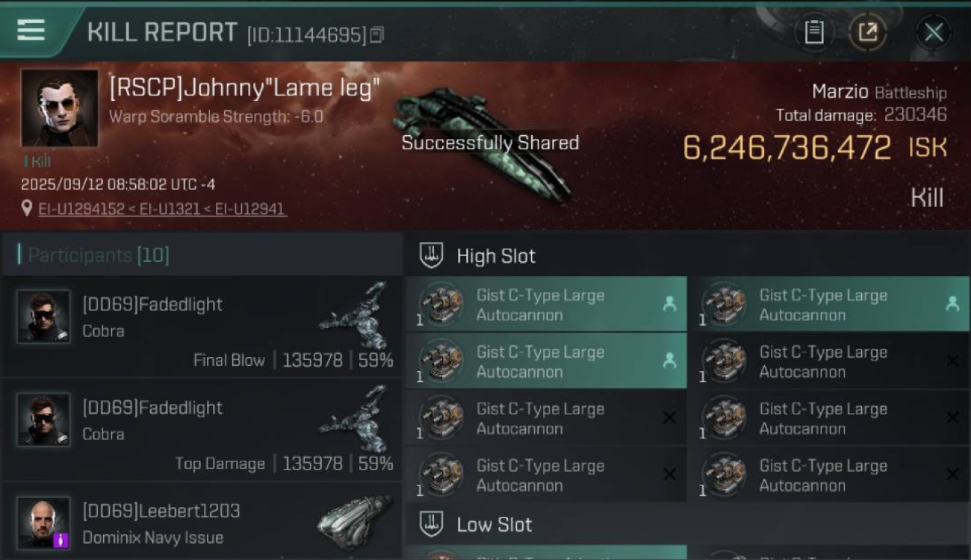The height and width of the screenshot is (560, 971).
Task: Select first highlighted Gist C-Type Large Autocannon
Action: [x=545, y=305]
